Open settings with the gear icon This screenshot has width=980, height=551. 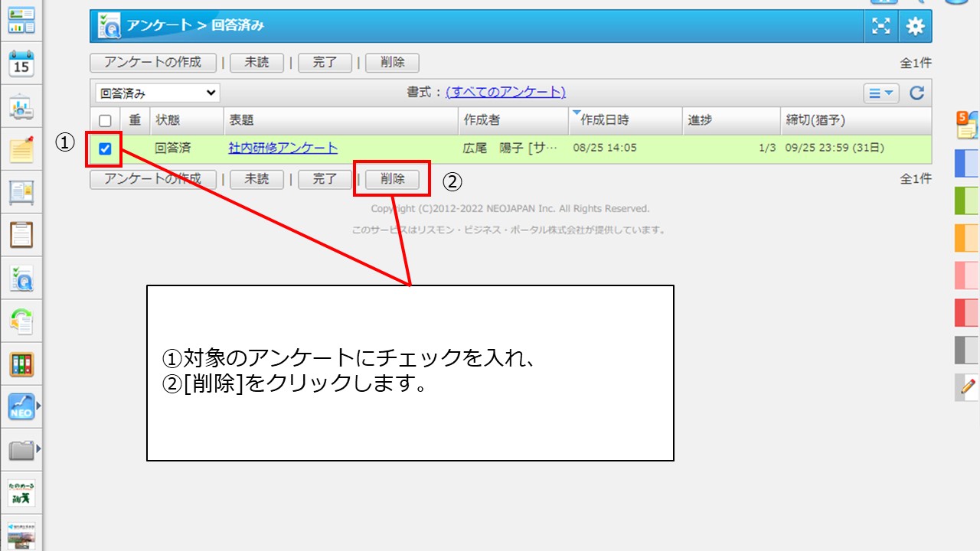pos(915,27)
